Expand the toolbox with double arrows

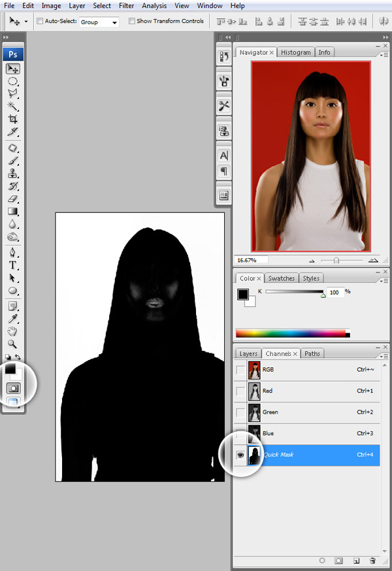pyautogui.click(x=5, y=37)
